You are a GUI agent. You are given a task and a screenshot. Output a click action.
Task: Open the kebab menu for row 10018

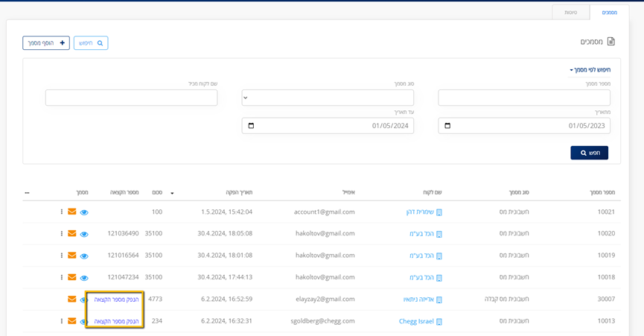[62, 277]
